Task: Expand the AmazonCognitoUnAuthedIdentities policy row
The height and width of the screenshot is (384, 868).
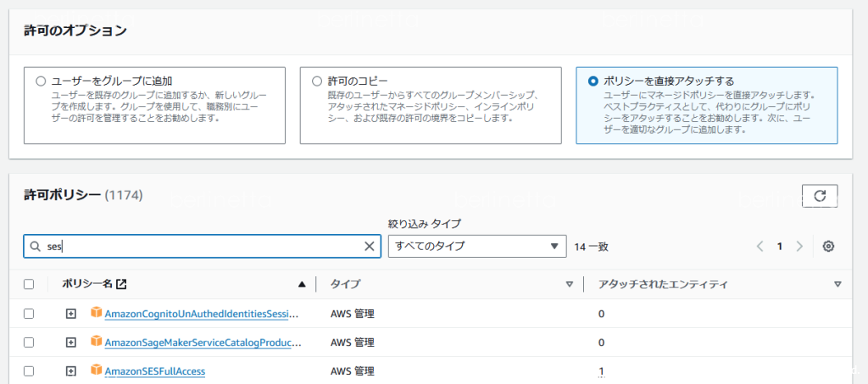Action: (x=71, y=314)
